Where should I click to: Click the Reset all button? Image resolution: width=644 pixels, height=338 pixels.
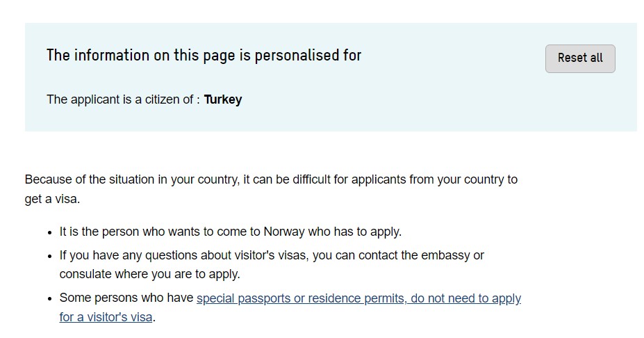click(x=580, y=58)
